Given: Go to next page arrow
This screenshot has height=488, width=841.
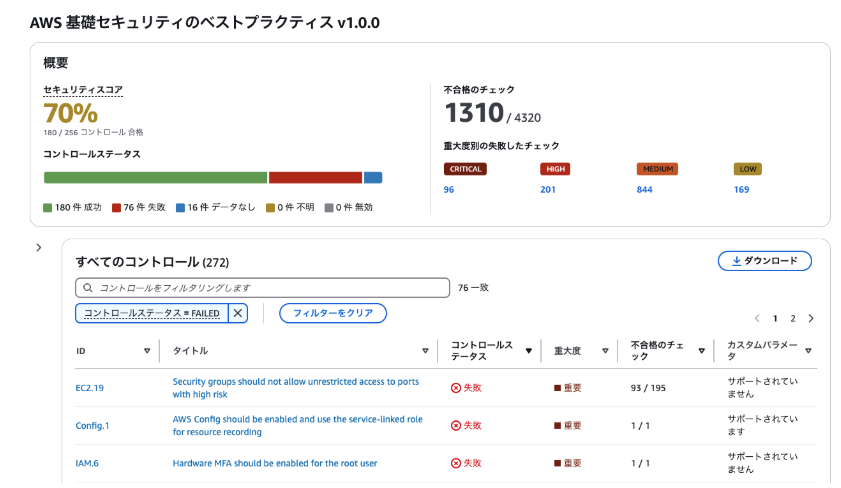Looking at the screenshot, I should pos(810,318).
